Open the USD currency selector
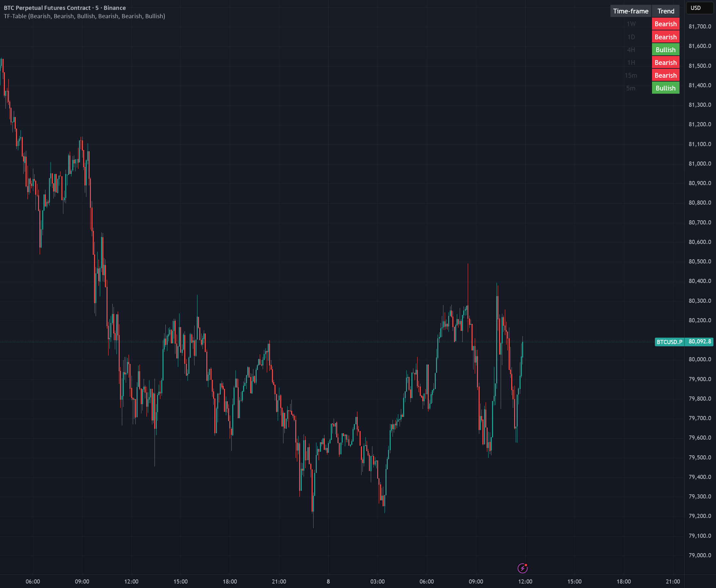The image size is (716, 588). 700,8
